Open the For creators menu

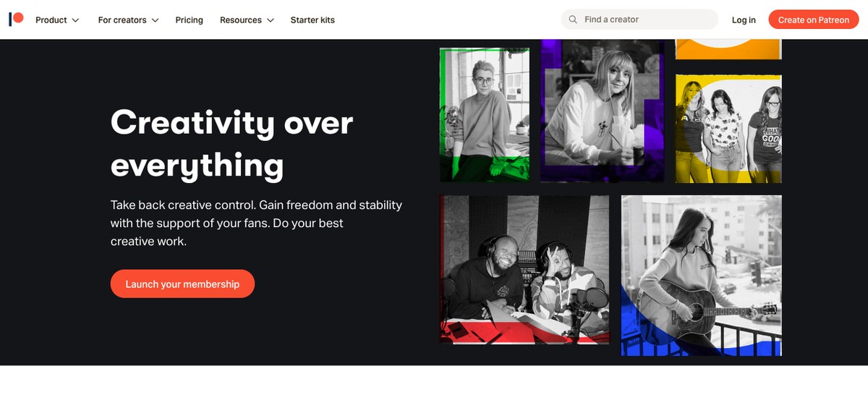(x=128, y=20)
